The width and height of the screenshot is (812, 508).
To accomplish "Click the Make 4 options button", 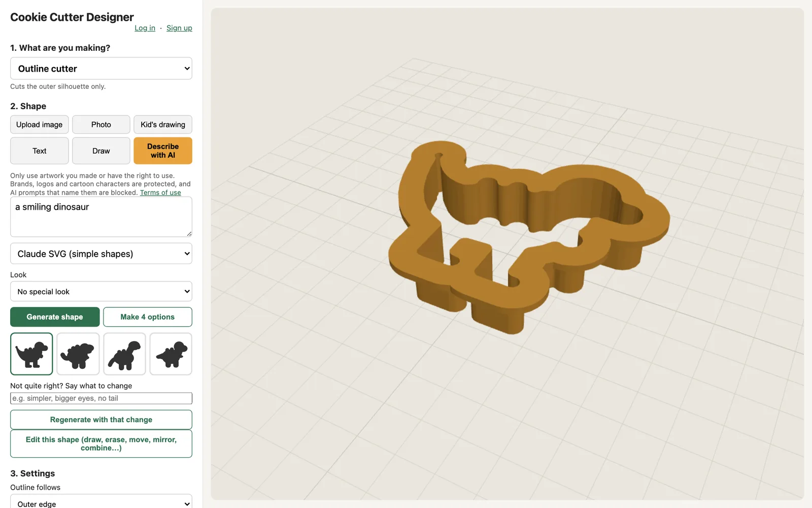I will pyautogui.click(x=148, y=317).
